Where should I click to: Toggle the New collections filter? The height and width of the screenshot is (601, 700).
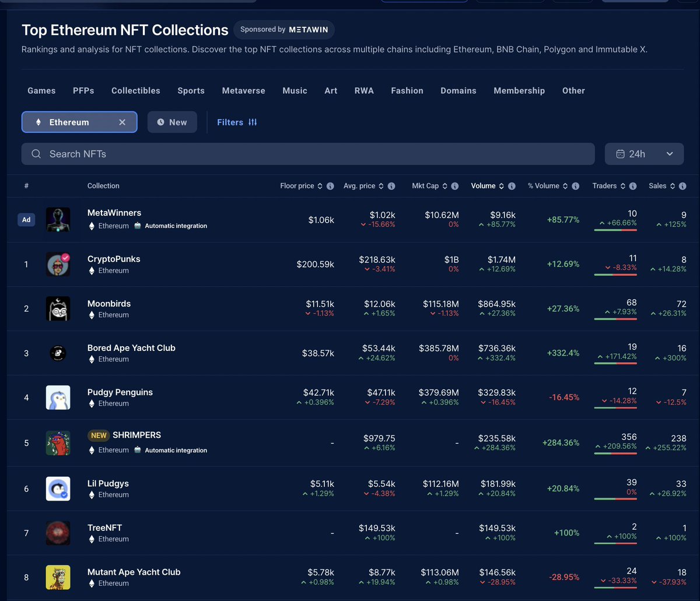click(x=172, y=122)
